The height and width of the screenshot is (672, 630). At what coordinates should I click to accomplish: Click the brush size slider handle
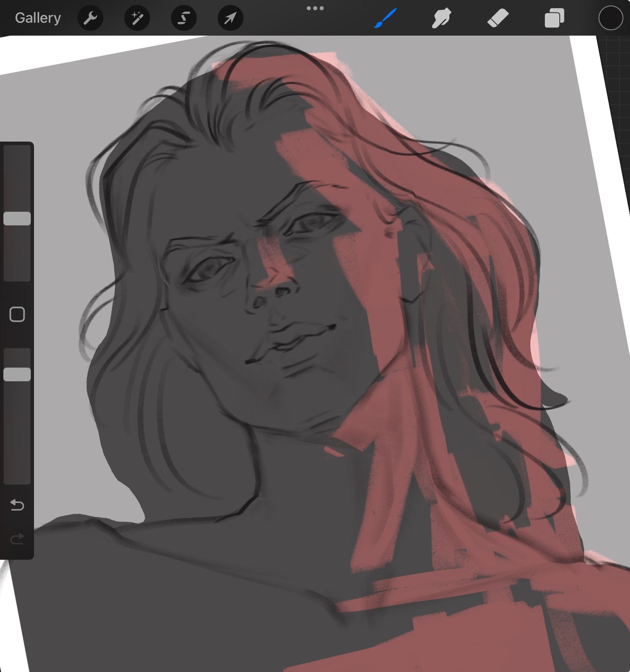(17, 218)
